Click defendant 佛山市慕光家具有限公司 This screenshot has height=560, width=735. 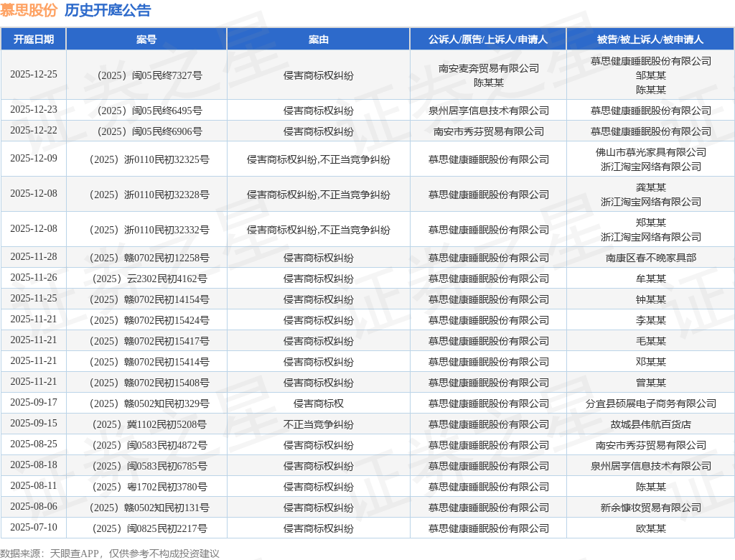point(650,152)
